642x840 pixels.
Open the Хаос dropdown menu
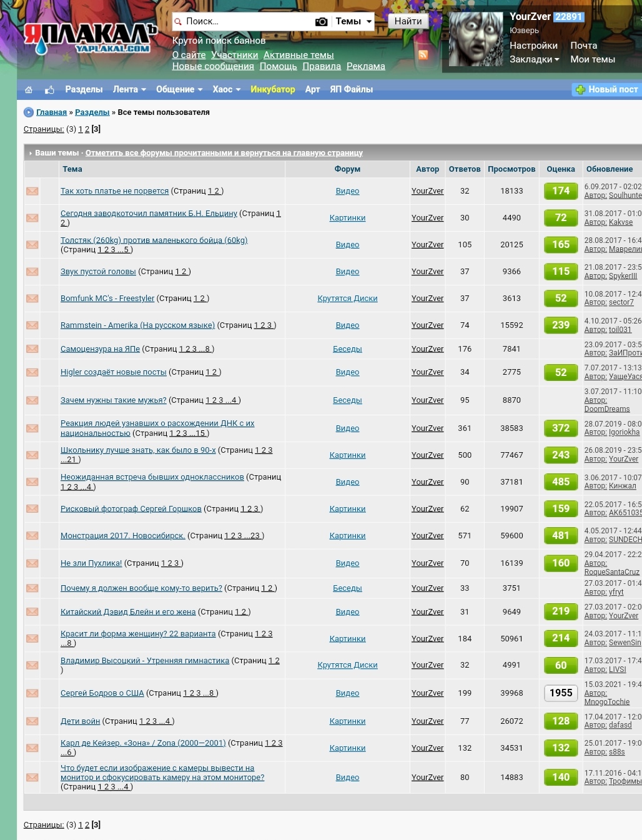226,90
